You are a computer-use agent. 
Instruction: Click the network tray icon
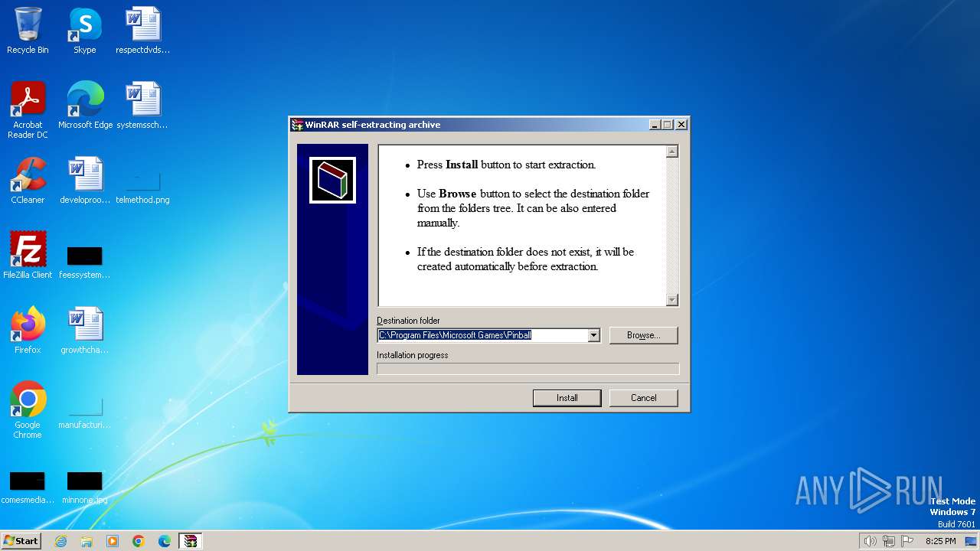pyautogui.click(x=889, y=541)
